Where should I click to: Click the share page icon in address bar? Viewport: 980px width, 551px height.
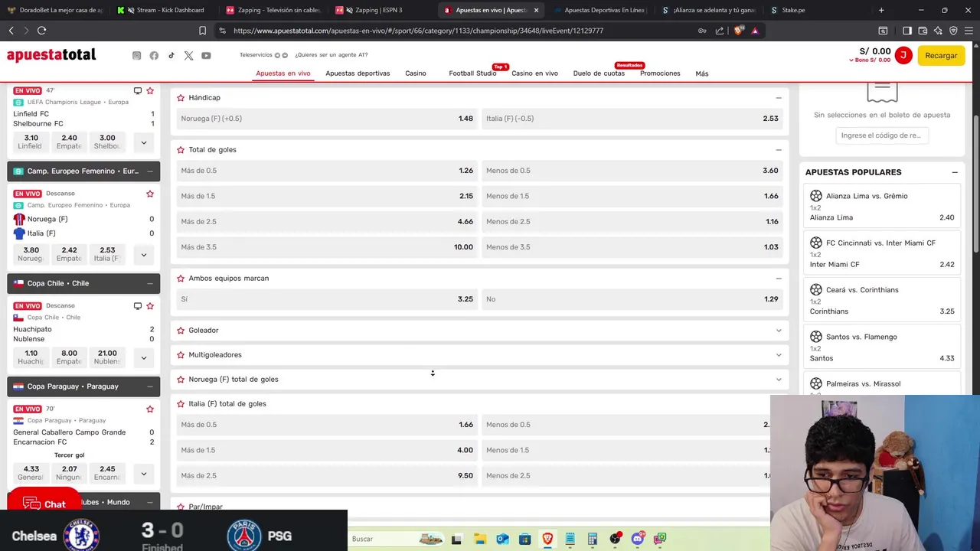(x=720, y=31)
